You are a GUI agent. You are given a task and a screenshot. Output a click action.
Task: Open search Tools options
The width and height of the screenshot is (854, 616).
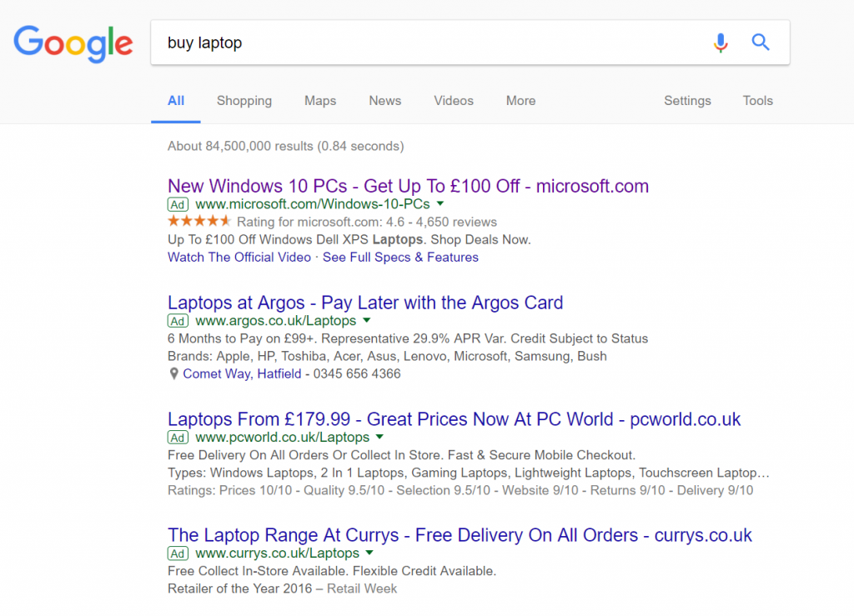pos(757,101)
